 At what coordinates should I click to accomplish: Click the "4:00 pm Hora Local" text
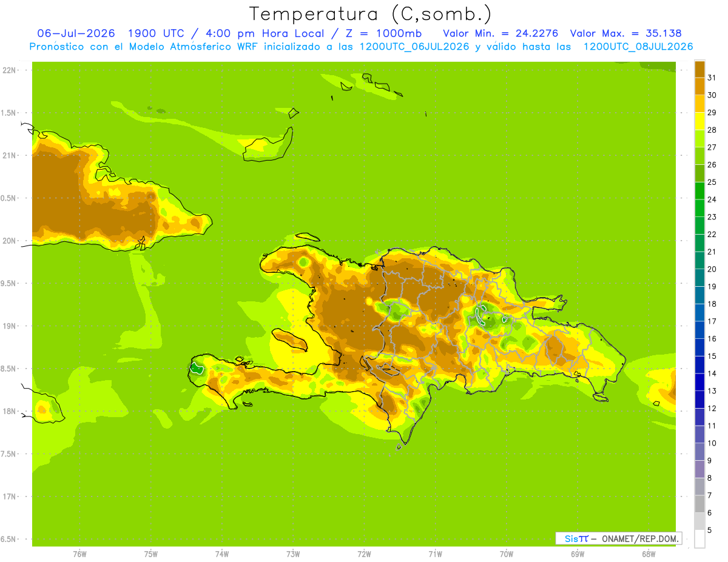(265, 33)
